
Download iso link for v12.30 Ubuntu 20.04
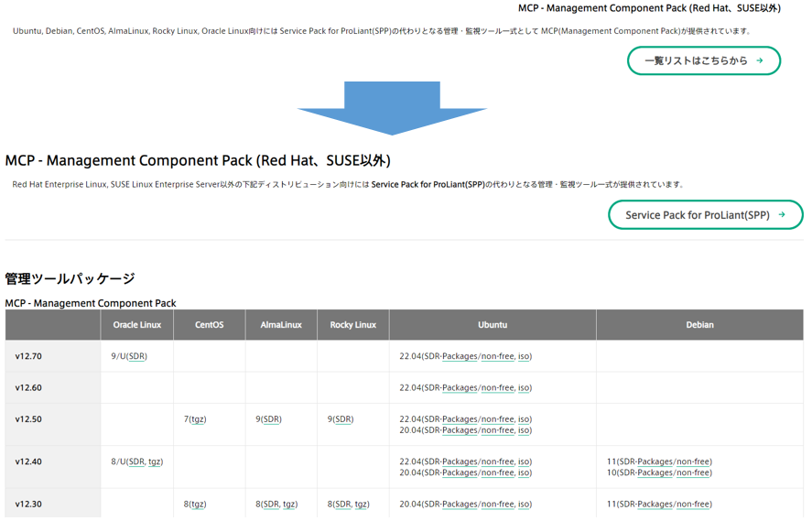point(524,504)
